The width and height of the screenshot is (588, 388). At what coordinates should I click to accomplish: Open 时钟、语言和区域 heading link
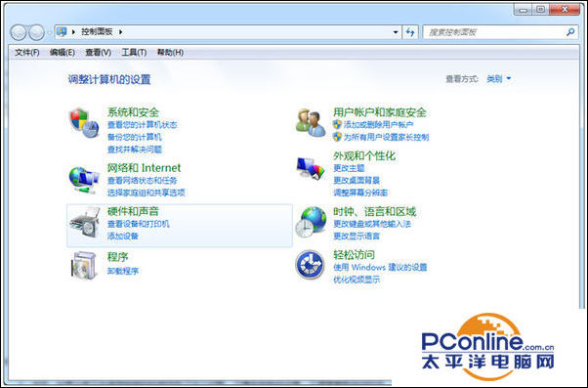(375, 212)
